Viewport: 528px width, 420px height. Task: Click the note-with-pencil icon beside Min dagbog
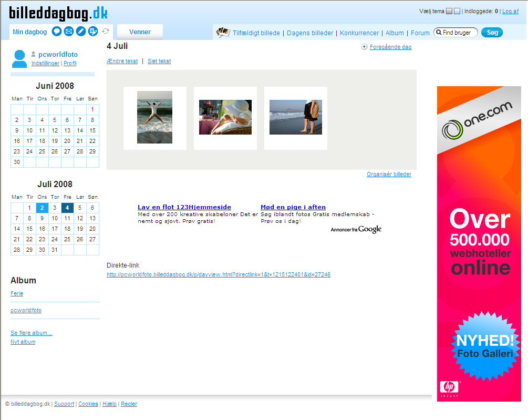93,32
